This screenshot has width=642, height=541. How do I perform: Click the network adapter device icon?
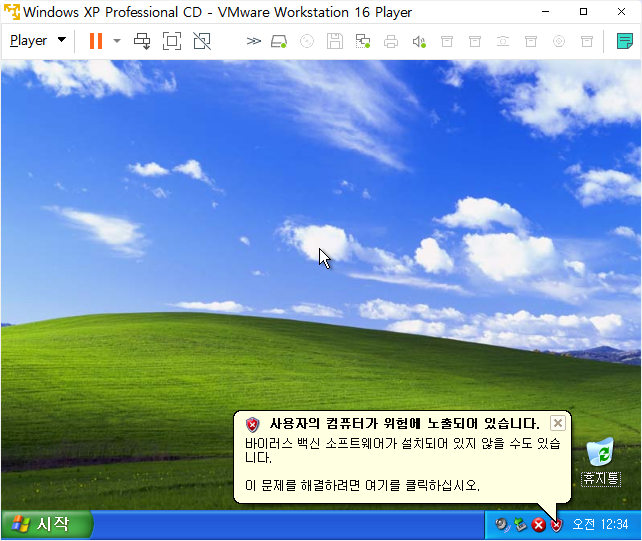[363, 41]
